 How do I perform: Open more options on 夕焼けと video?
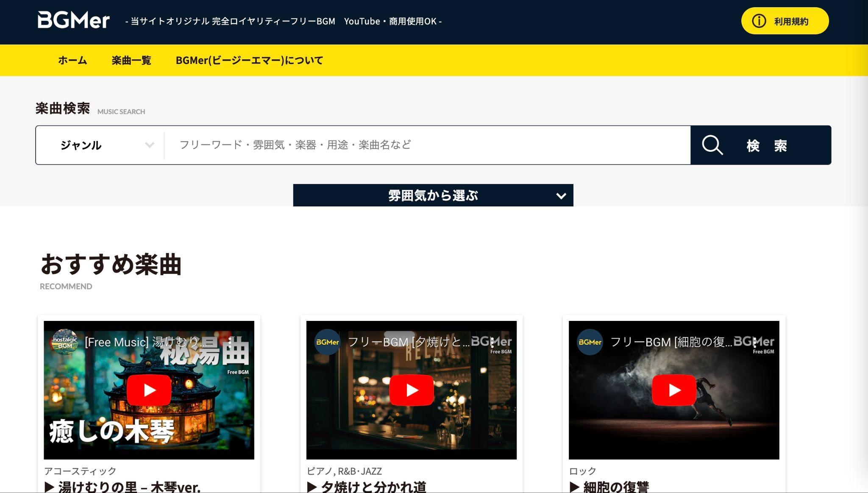click(x=492, y=342)
